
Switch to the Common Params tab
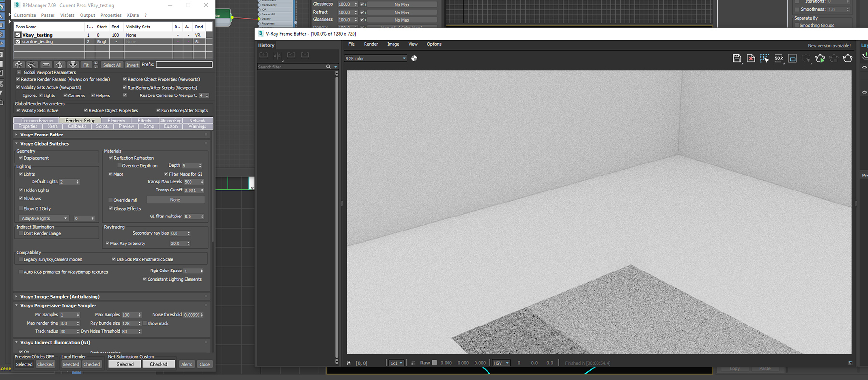pyautogui.click(x=37, y=121)
